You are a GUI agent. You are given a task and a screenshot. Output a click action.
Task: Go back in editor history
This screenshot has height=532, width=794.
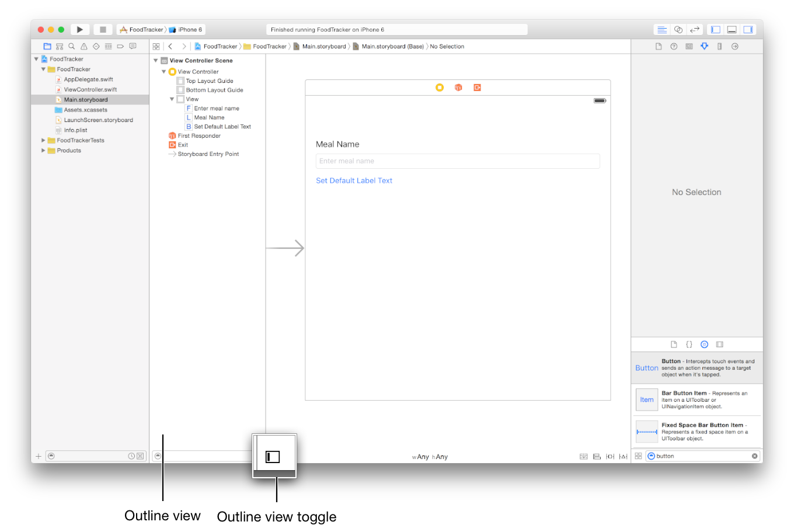coord(170,46)
